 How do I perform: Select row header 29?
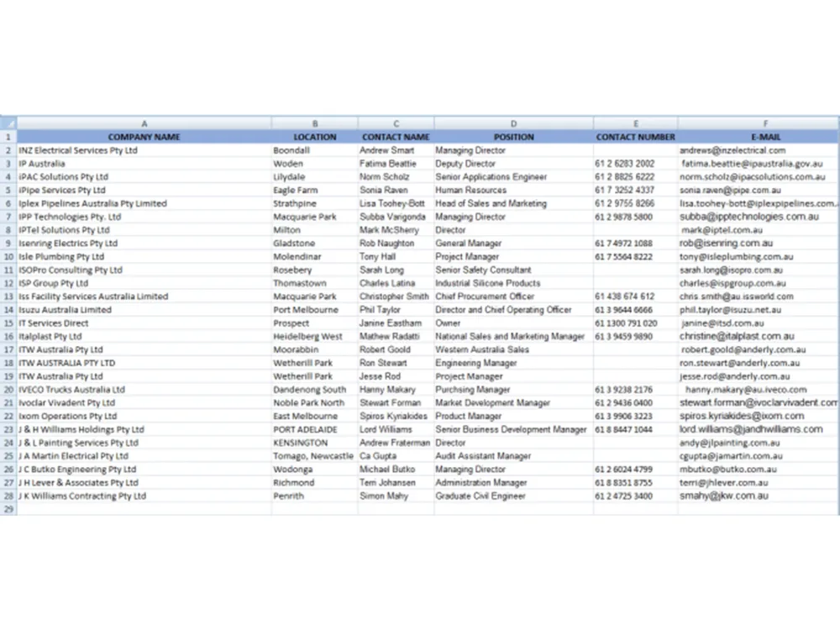(x=8, y=509)
